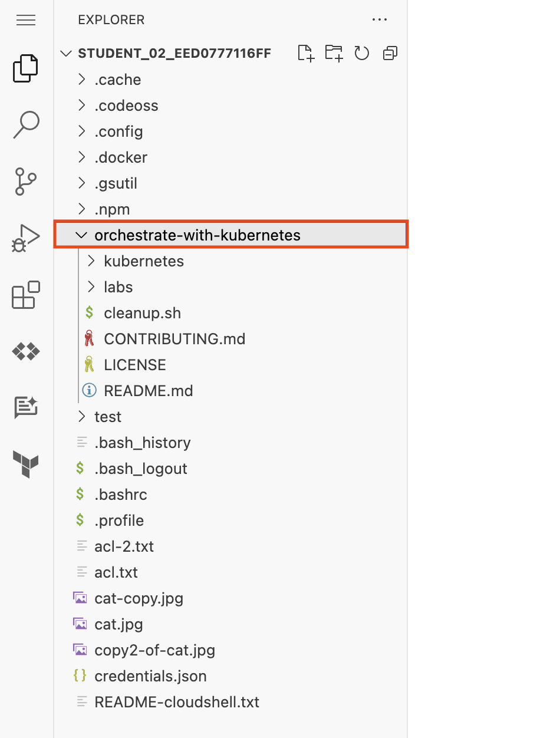This screenshot has height=738, width=560.
Task: Select the Explorer icon in activity bar
Action: pyautogui.click(x=25, y=68)
